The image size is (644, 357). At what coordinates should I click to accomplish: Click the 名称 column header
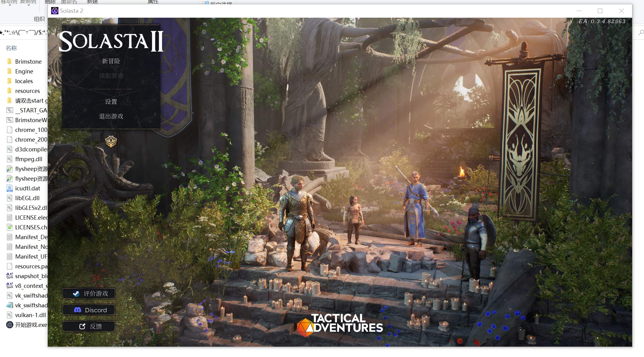pos(11,48)
